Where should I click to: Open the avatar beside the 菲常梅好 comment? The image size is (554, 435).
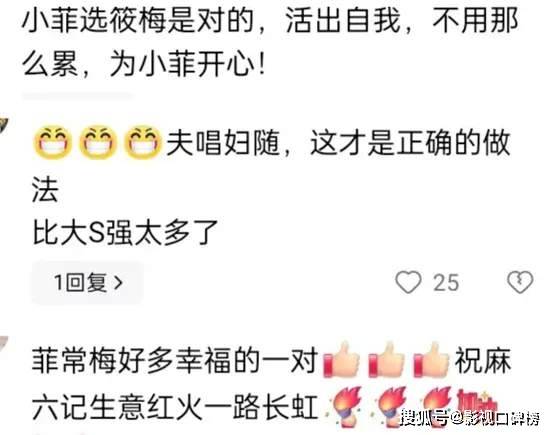(4, 345)
